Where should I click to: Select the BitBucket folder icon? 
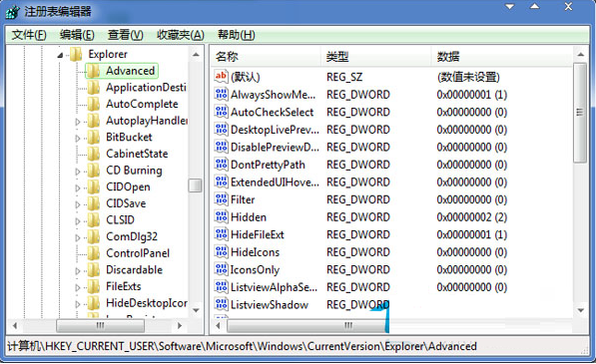point(94,137)
